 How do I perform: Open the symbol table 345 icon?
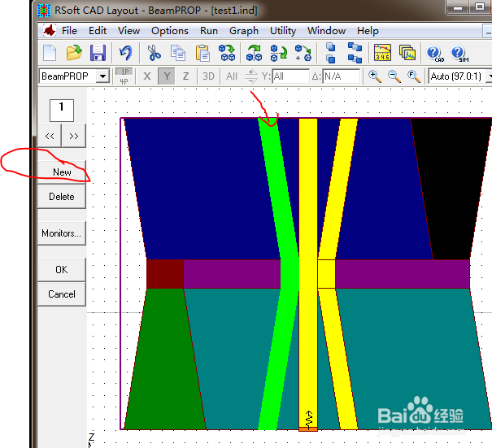[x=382, y=53]
